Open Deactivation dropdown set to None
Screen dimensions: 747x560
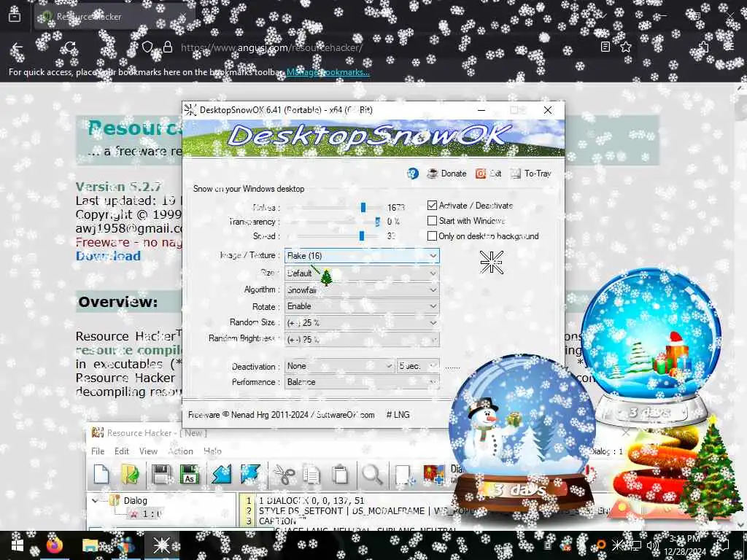pos(340,366)
